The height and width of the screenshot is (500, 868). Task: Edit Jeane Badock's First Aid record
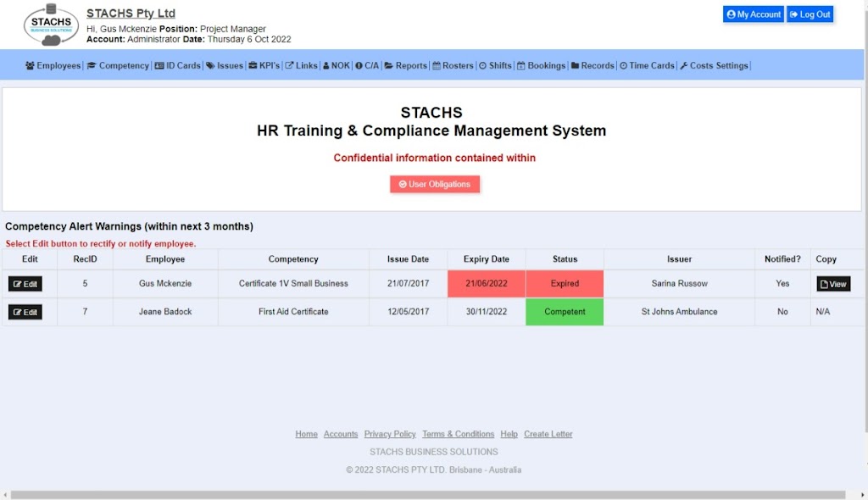pyautogui.click(x=25, y=313)
